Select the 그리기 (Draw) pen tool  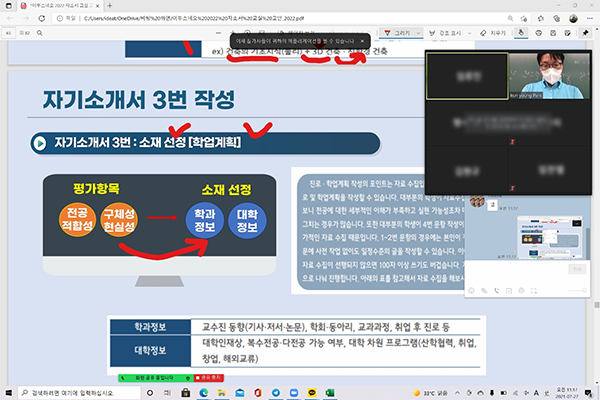402,32
